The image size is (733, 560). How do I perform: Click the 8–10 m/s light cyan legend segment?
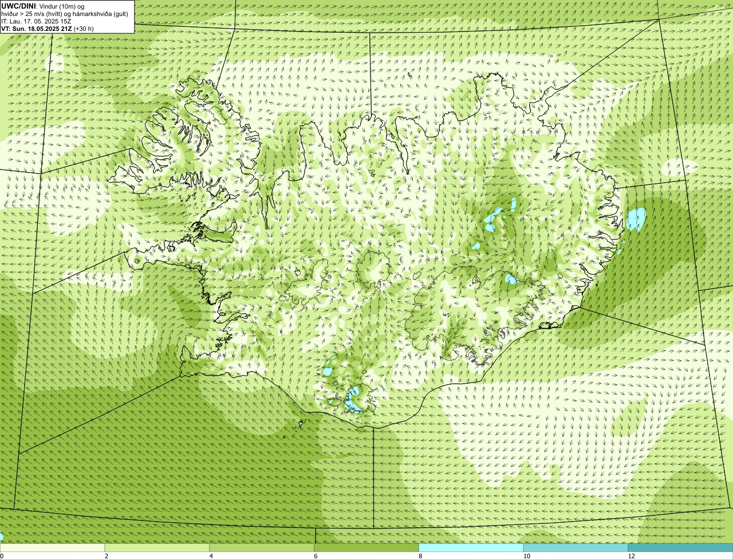click(471, 547)
